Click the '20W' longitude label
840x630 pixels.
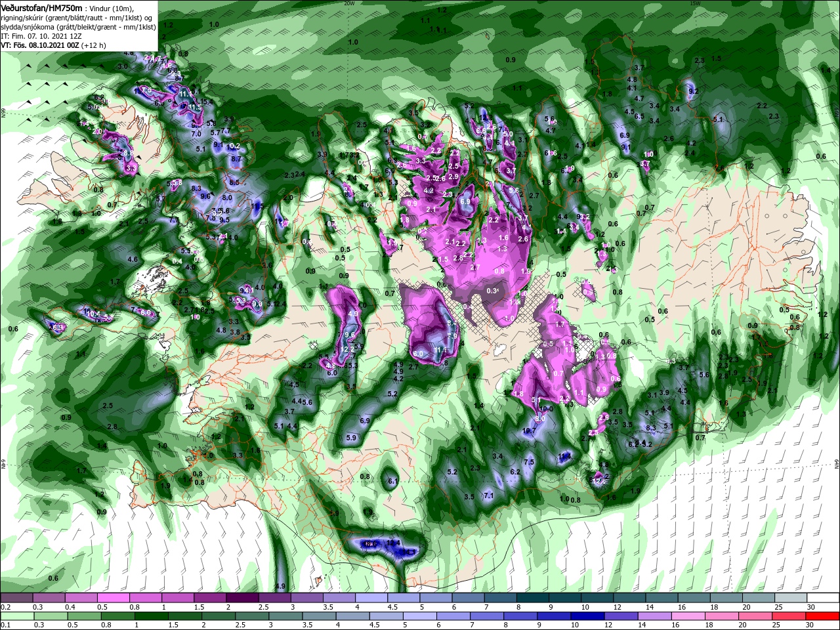click(349, 3)
